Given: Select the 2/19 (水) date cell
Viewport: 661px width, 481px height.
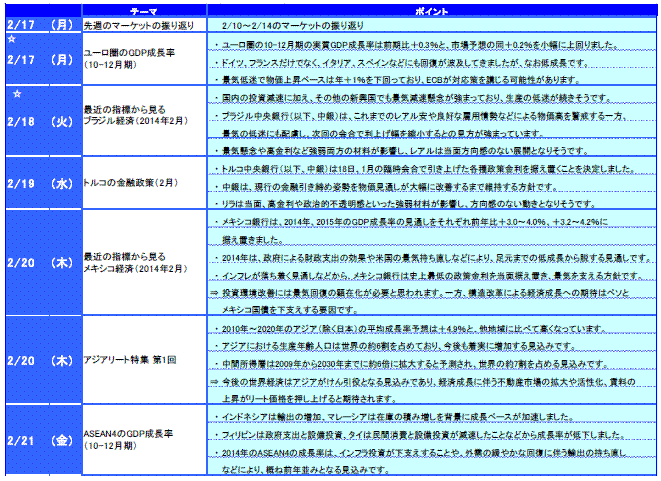Looking at the screenshot, I should click(40, 185).
